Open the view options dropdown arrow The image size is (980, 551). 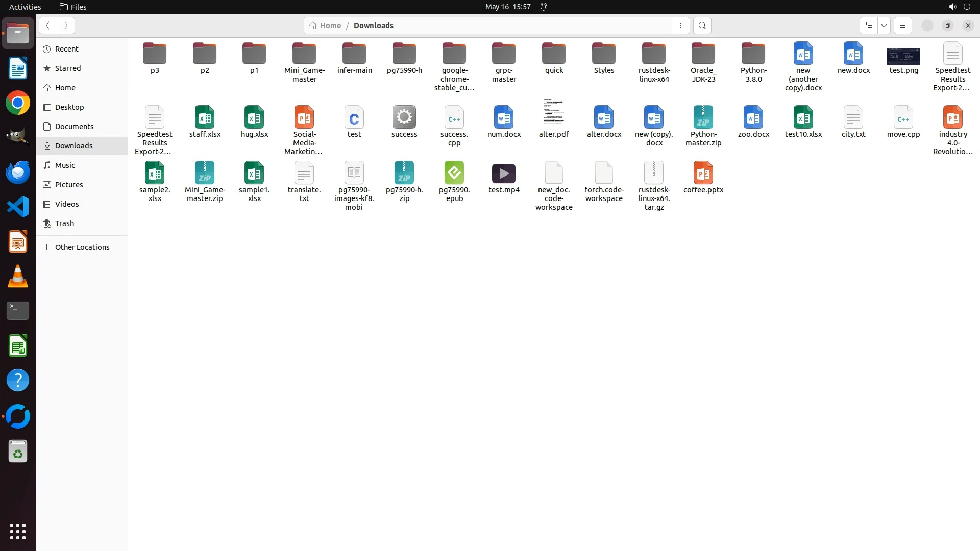[x=884, y=26]
